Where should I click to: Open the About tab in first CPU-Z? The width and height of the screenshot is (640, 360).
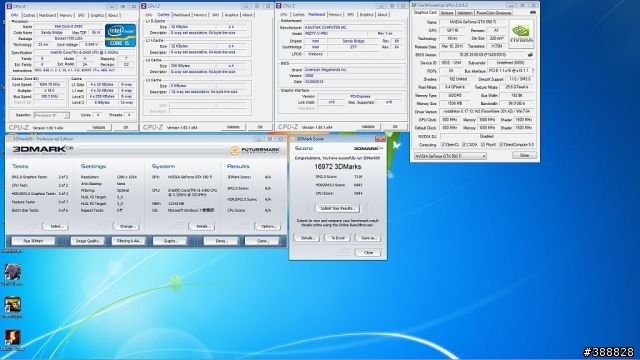(x=113, y=15)
